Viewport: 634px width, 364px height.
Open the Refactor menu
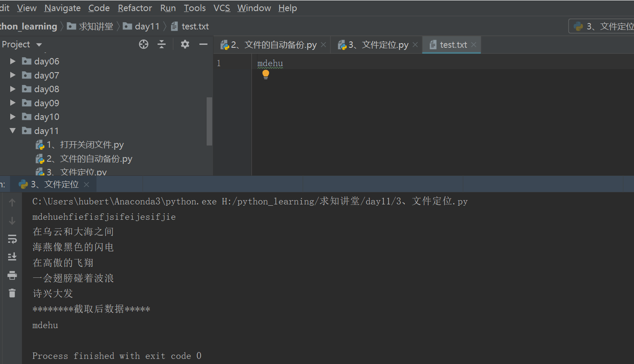tap(135, 8)
